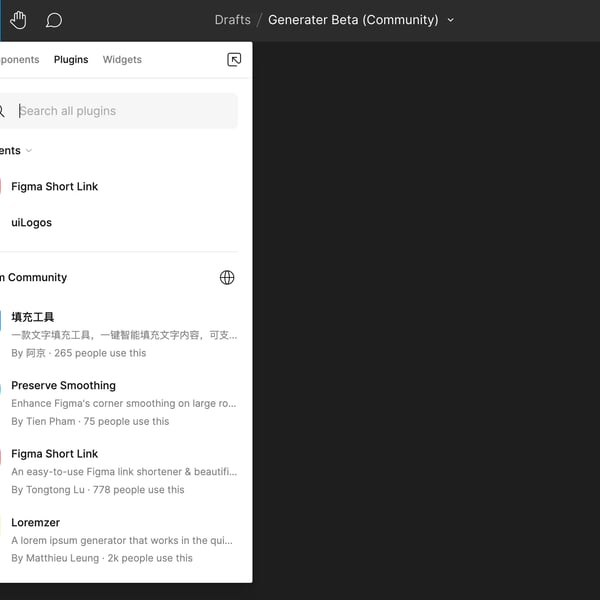Click 'By 阿京 · 265 people use this'
This screenshot has width=600, height=600.
coord(78,353)
